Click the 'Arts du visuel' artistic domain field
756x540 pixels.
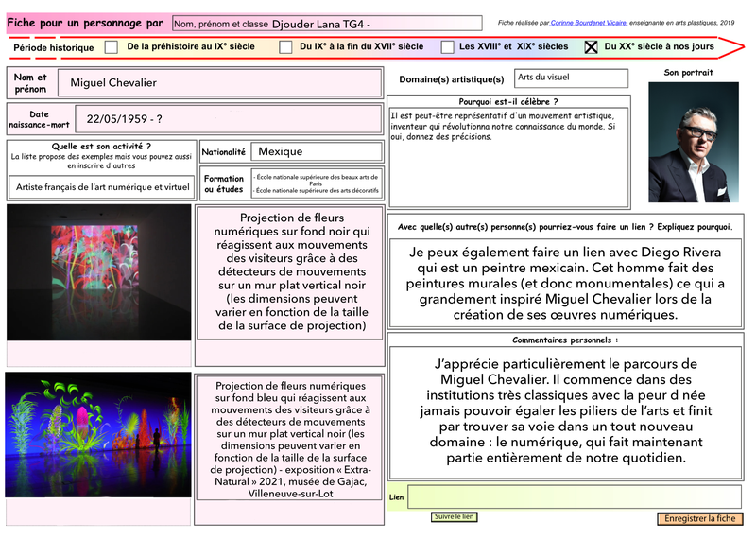coord(571,78)
